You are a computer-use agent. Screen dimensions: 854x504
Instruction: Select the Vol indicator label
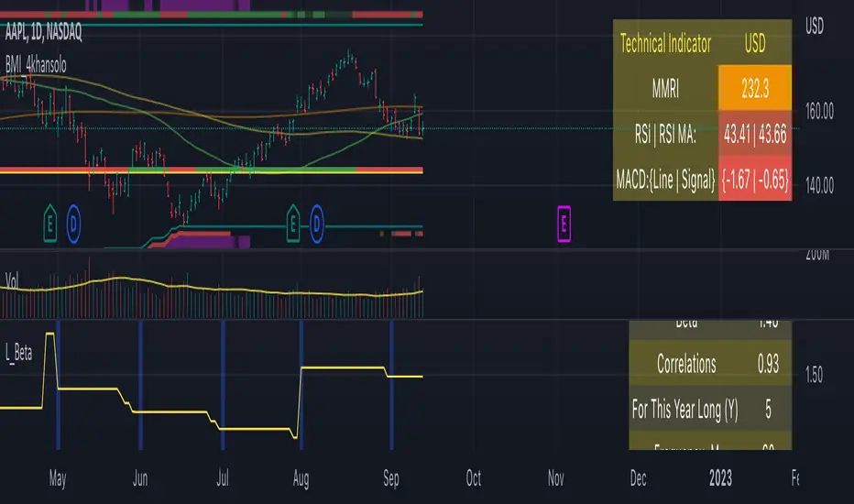(14, 278)
